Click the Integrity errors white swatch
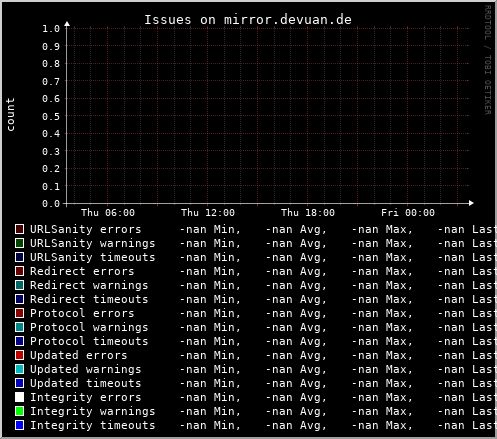Screen dimensions: 497x439 tap(19, 397)
